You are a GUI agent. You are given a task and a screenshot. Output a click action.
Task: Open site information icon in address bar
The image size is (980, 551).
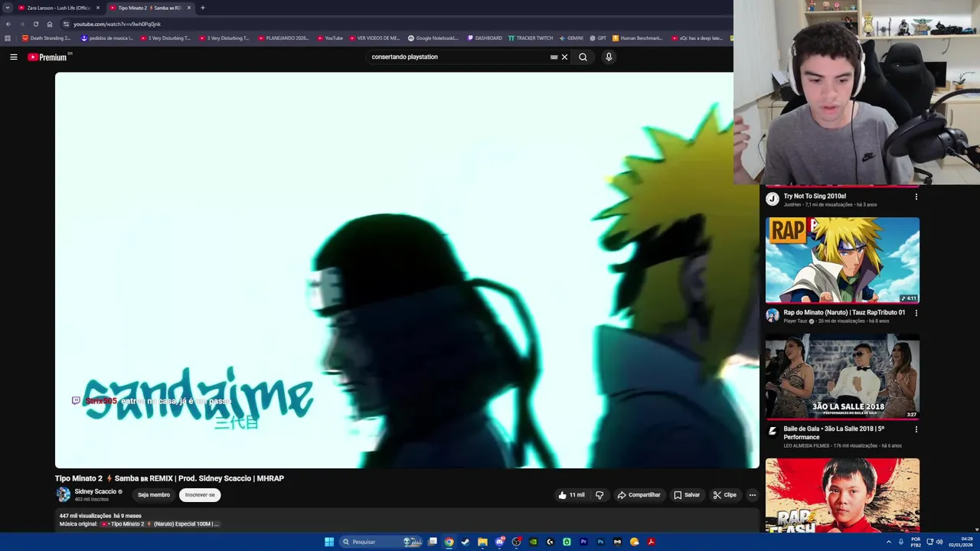click(66, 24)
